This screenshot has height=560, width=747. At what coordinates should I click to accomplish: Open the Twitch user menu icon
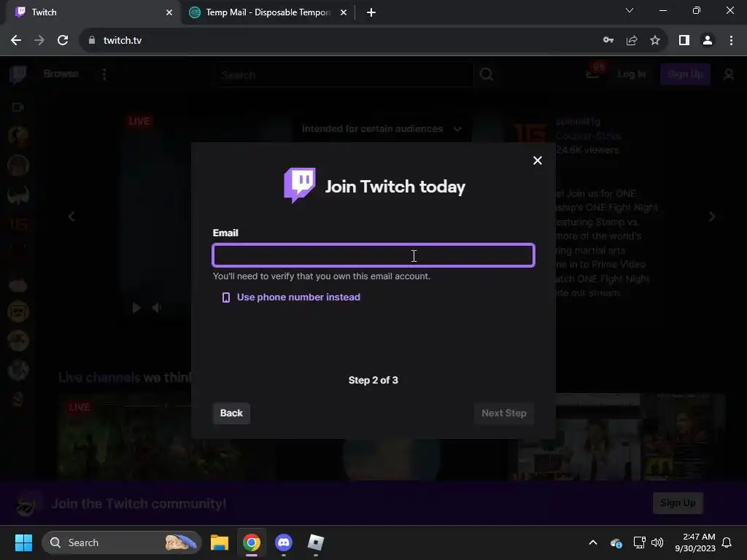point(729,75)
